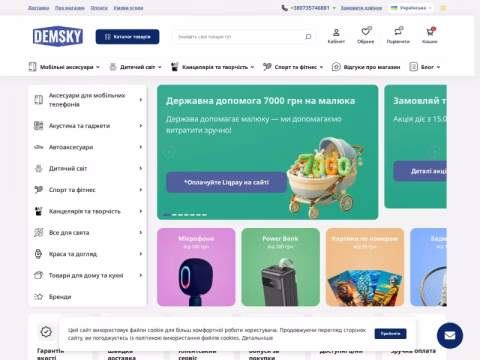Open the Обране favorites heart icon
The image size is (480, 360).
click(x=366, y=31)
